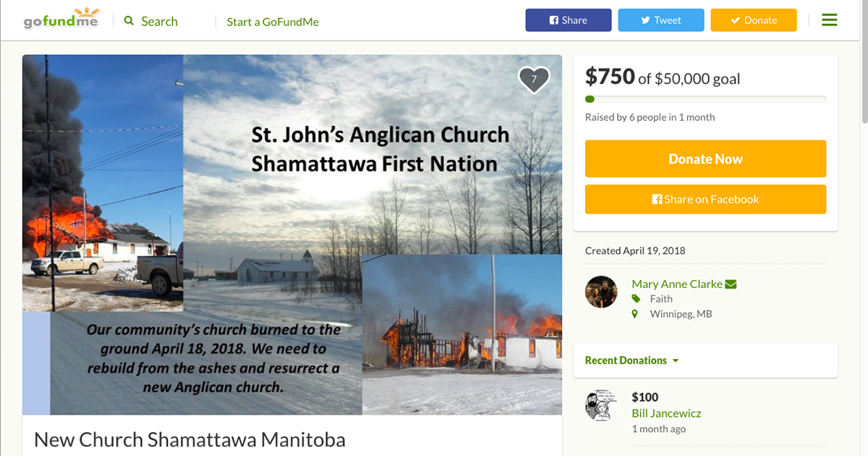Open the Bill Jancewicz donor link

666,413
